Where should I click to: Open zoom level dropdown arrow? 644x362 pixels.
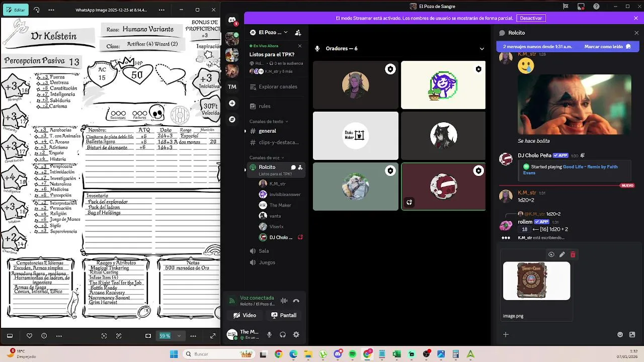pyautogui.click(x=179, y=336)
